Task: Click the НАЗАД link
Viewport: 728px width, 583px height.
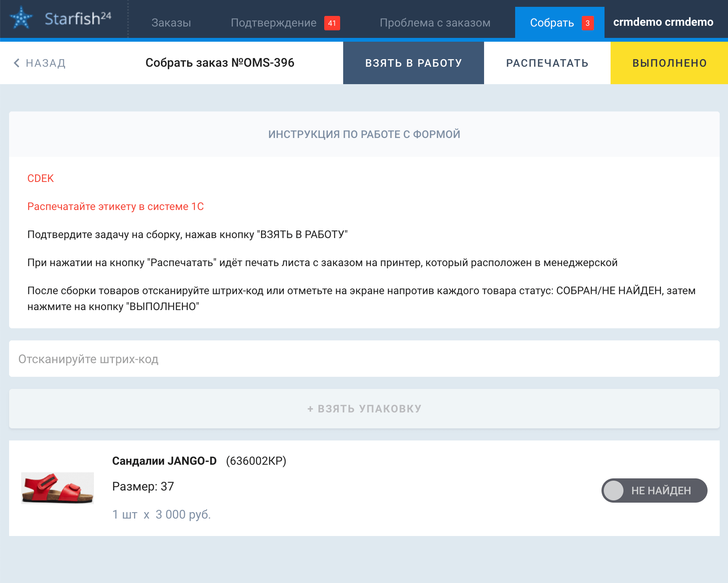Action: pos(45,63)
